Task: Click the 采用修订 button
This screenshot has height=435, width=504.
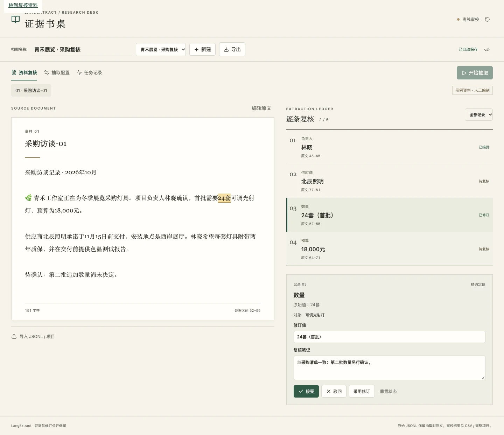Action: 362,391
